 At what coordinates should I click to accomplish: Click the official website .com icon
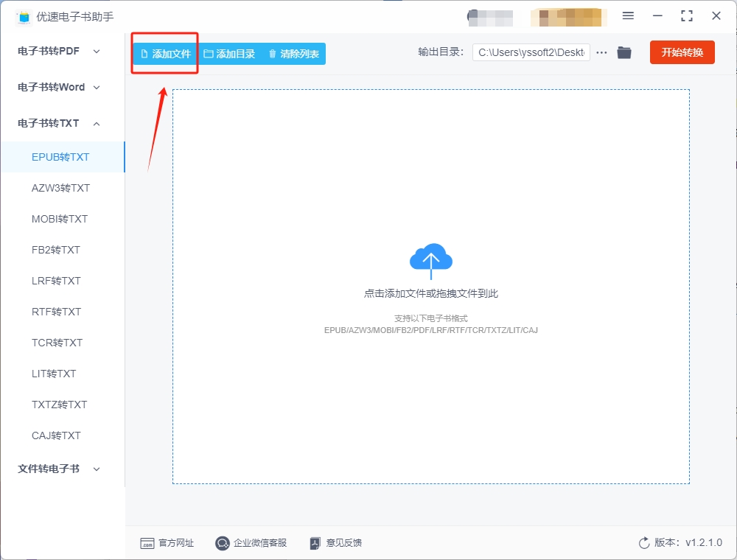pyautogui.click(x=147, y=543)
